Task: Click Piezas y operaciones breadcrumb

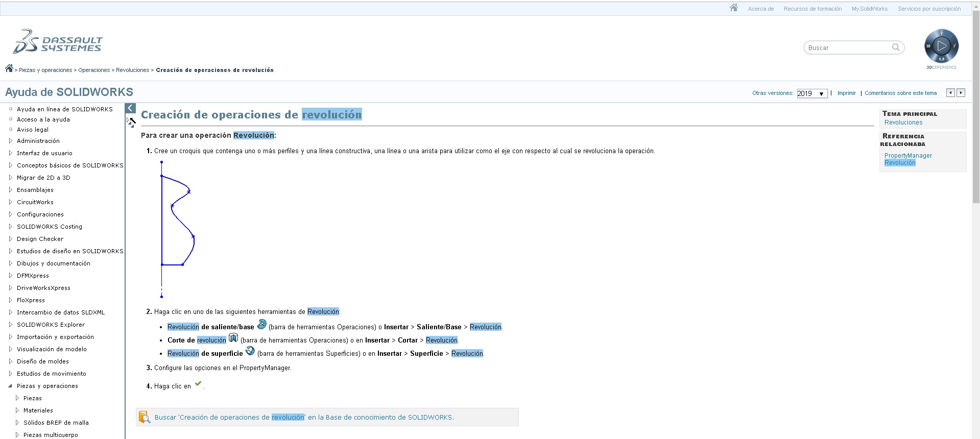Action: [x=45, y=70]
